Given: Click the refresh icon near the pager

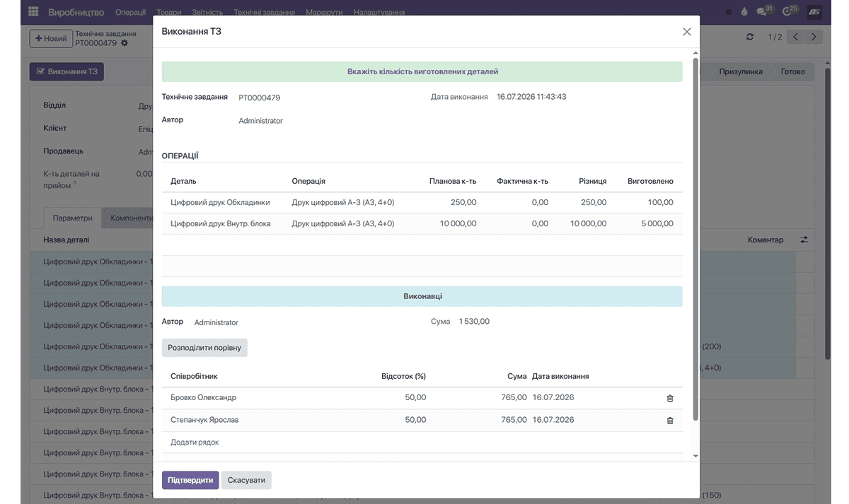Looking at the screenshot, I should pyautogui.click(x=750, y=37).
